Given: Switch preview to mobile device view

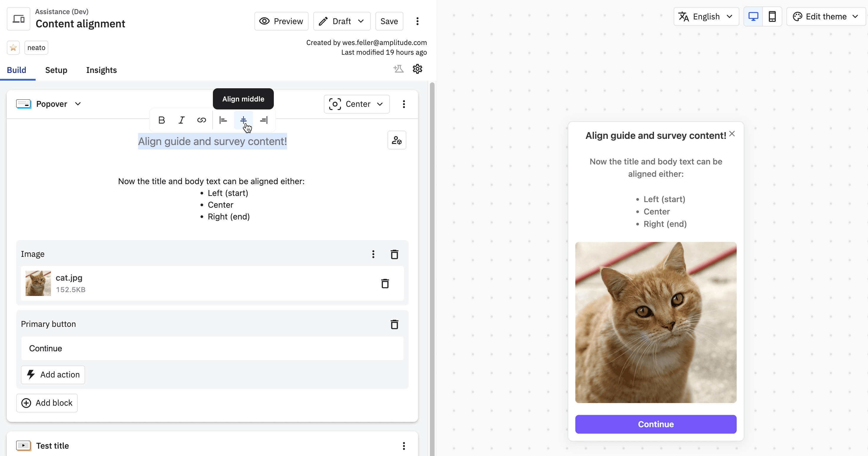Looking at the screenshot, I should tap(772, 16).
